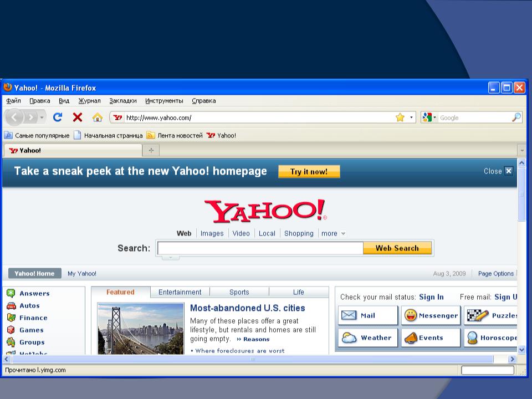Open the Инструменты menu

(x=164, y=101)
